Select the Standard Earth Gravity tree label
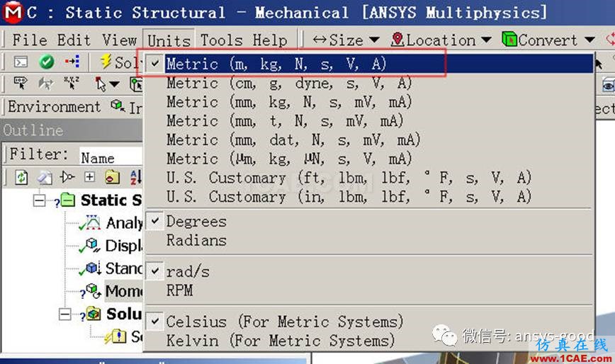Screen dimensions: 615x364 point(124,268)
